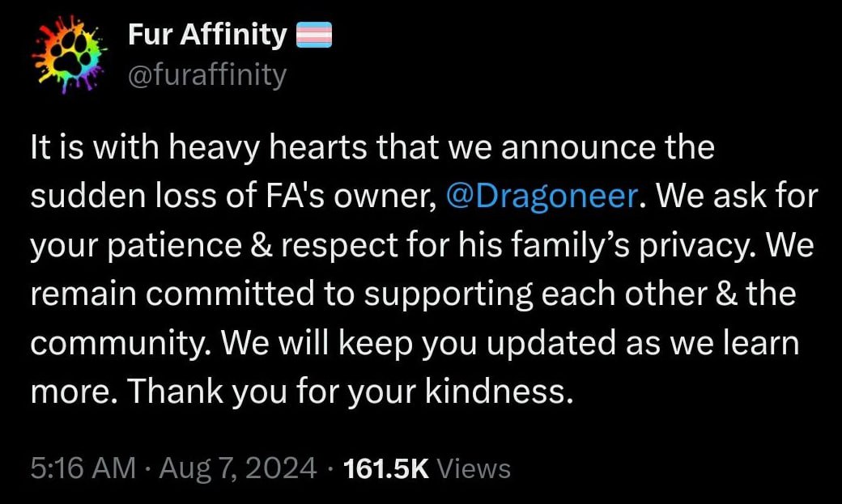
Task: Open the Fur Affinity display name profile
Action: (x=207, y=35)
